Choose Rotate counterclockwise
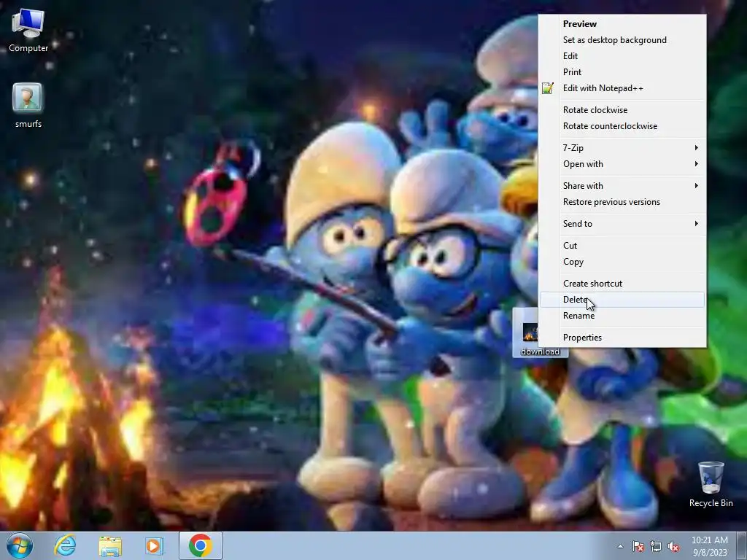 click(x=622, y=126)
